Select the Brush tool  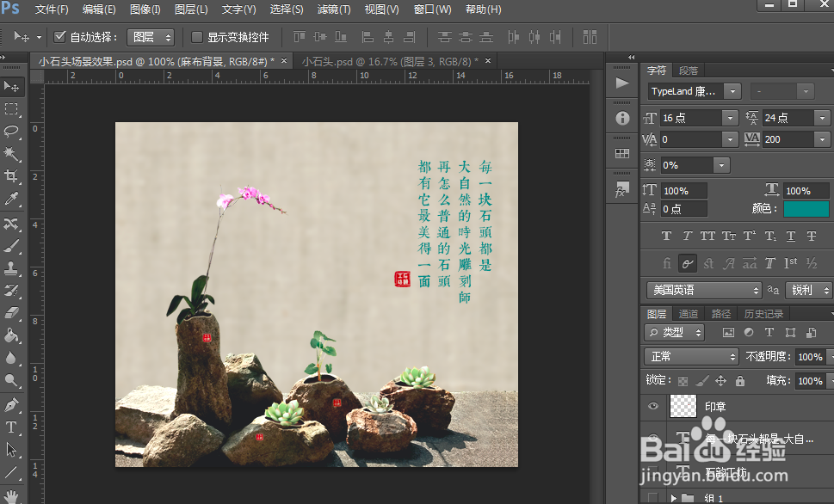point(11,246)
